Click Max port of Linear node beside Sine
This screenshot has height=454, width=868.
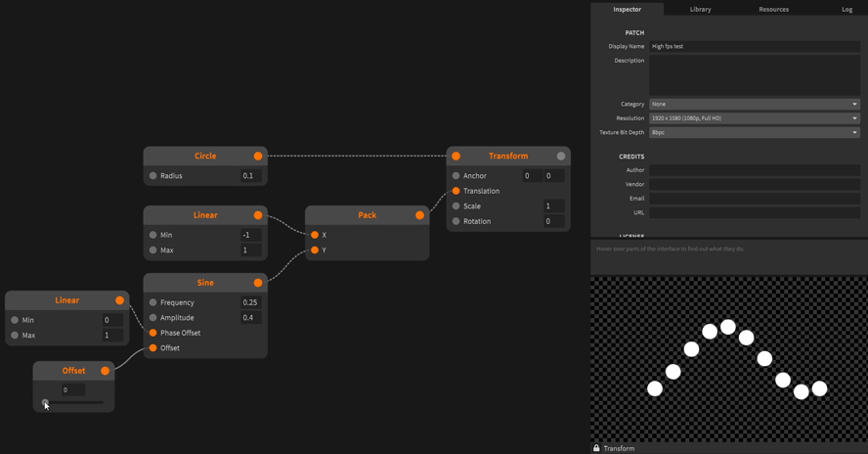15,336
